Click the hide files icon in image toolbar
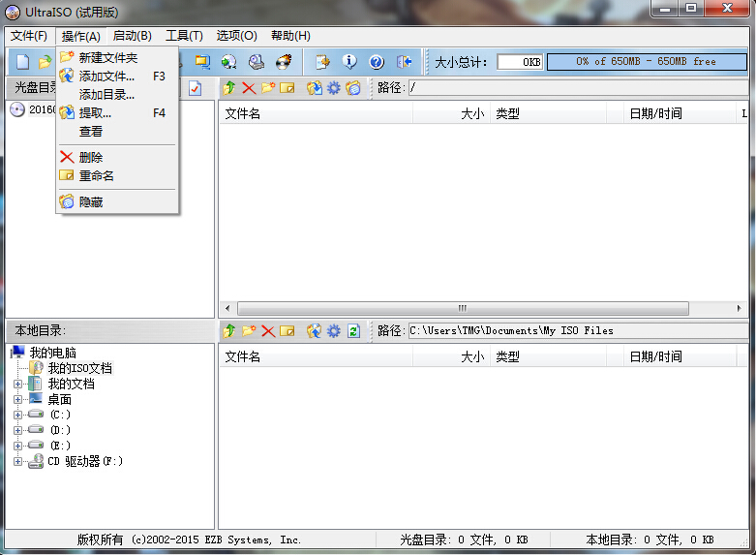 pos(353,88)
